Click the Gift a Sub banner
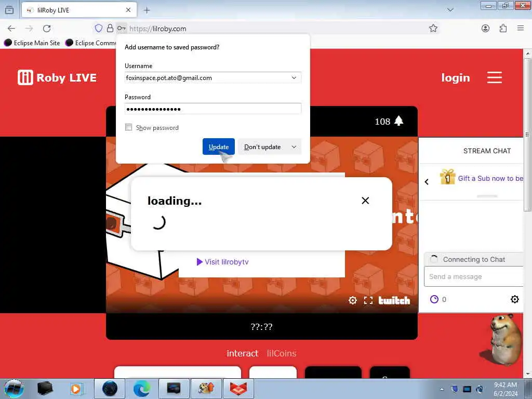The width and height of the screenshot is (532, 399). tap(481, 178)
